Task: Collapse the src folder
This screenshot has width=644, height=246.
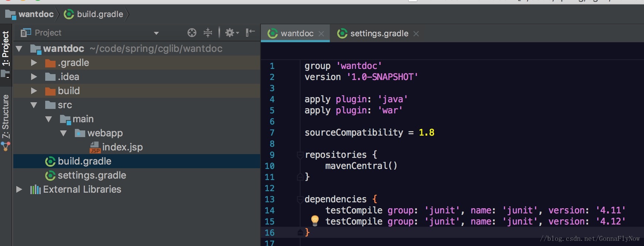Action: (34, 105)
